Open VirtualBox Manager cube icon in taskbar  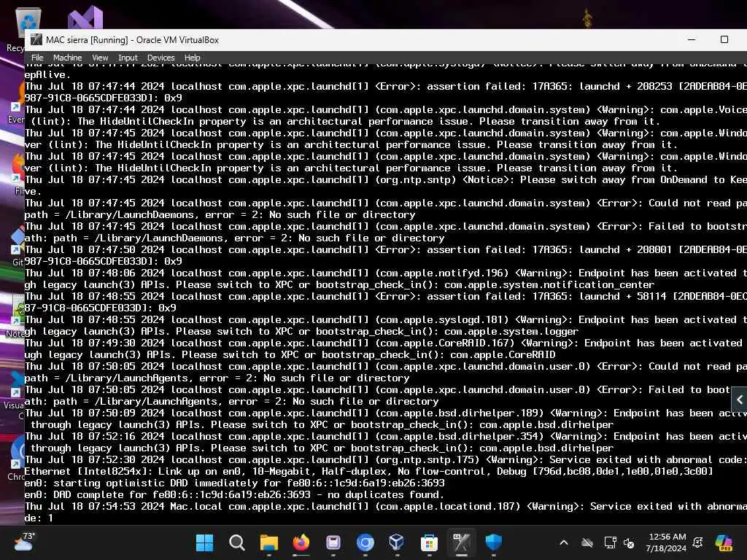tap(396, 542)
